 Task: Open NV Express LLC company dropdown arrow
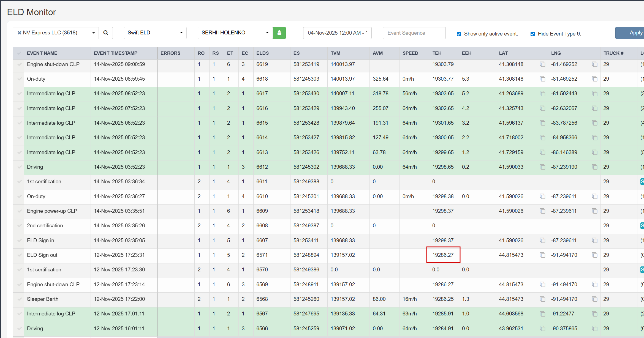point(94,33)
